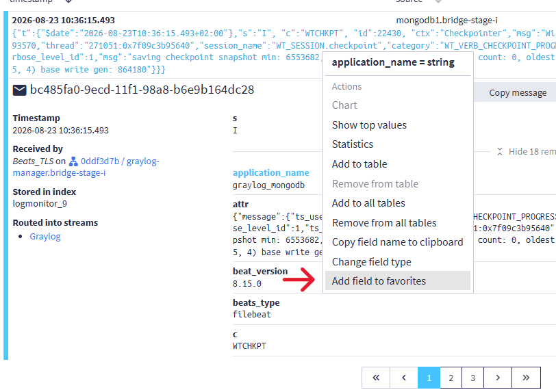556x392 pixels.
Task: Click the beat_version field name
Action: 260,271
